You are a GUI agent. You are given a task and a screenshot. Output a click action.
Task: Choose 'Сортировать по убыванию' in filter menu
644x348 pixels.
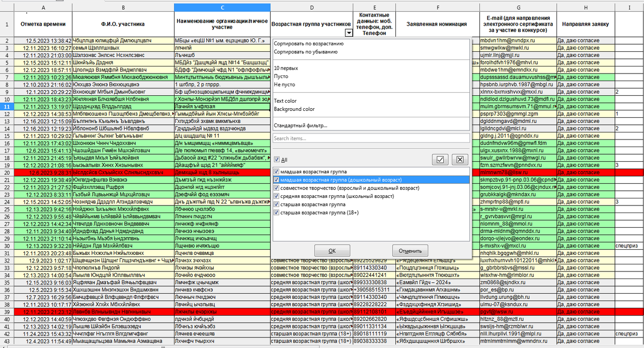(x=371, y=51)
